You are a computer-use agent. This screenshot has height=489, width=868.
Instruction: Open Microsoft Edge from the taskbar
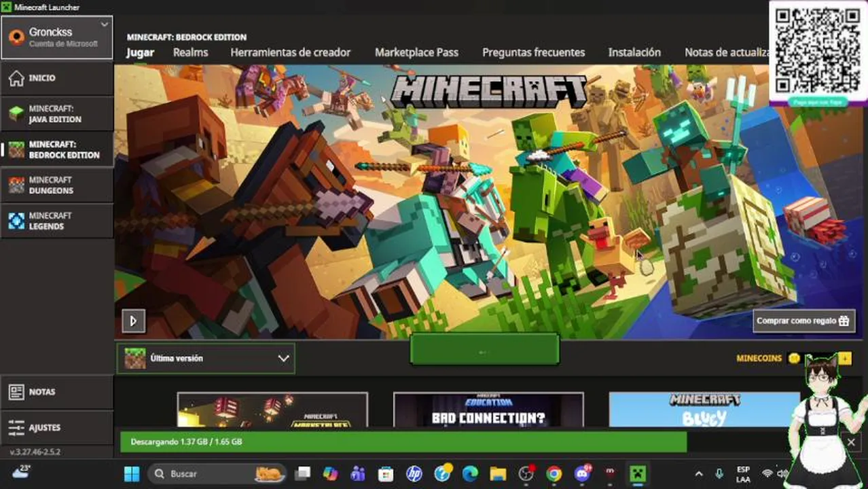(470, 473)
